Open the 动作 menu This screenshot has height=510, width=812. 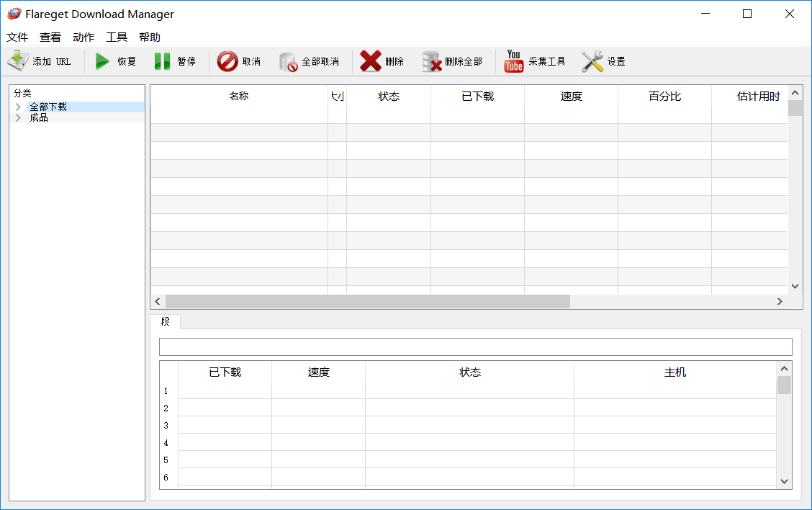[x=84, y=37]
